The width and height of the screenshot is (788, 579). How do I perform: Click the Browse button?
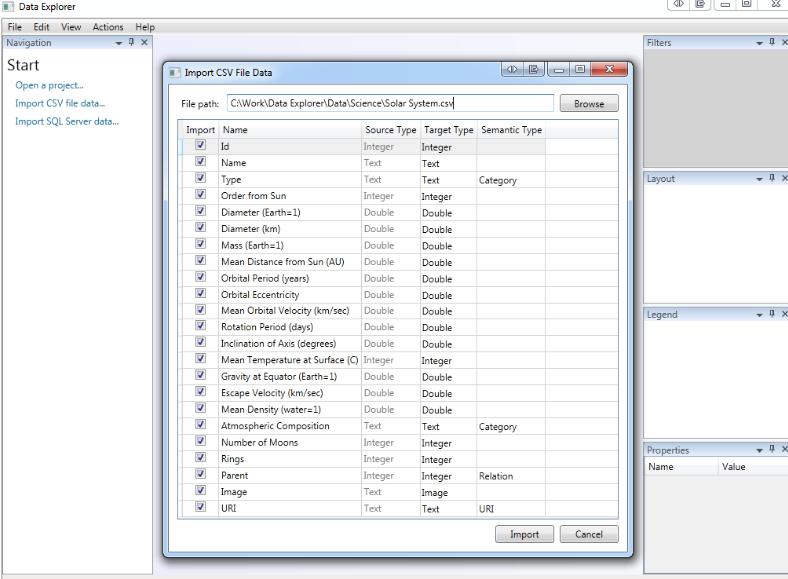pyautogui.click(x=589, y=103)
